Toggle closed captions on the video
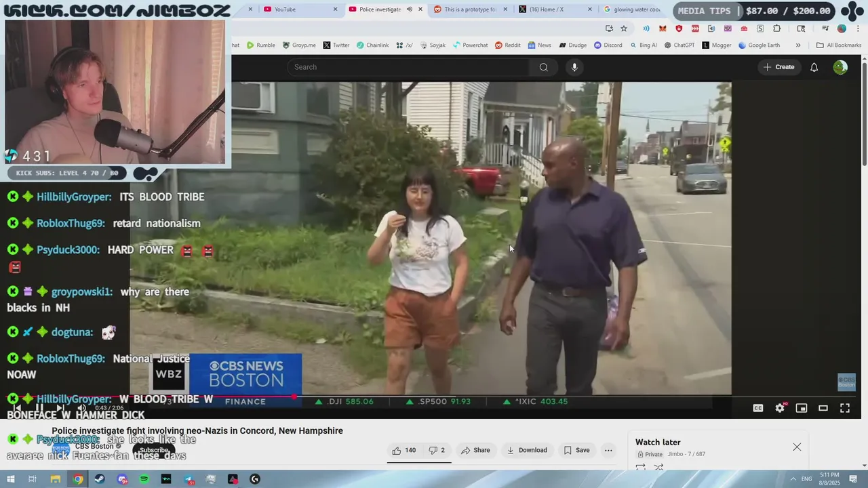The width and height of the screenshot is (868, 488). point(758,408)
